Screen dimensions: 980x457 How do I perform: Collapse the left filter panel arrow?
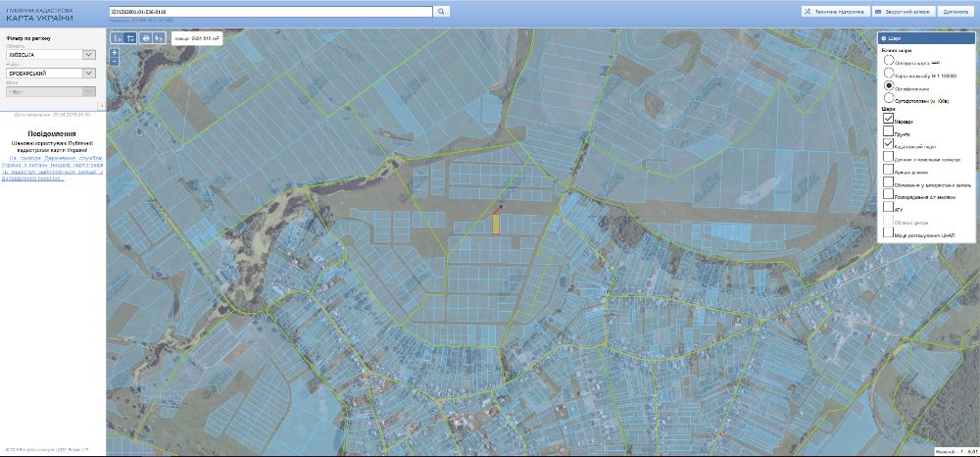[x=101, y=106]
